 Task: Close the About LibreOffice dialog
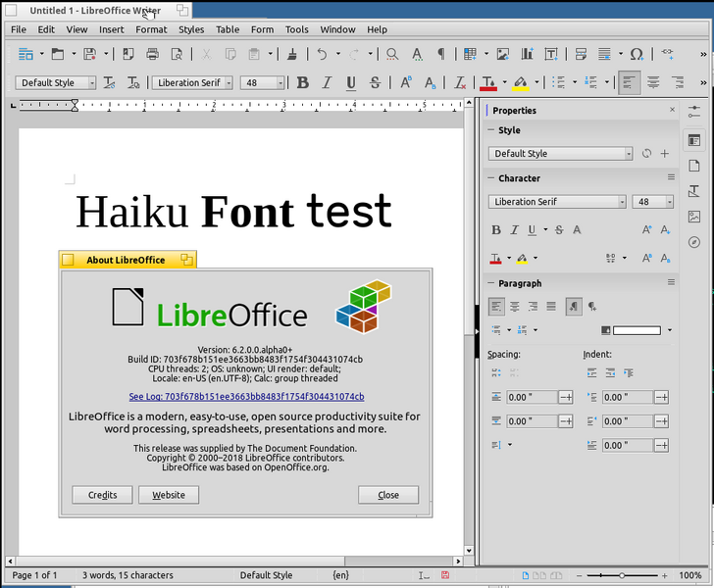[388, 495]
